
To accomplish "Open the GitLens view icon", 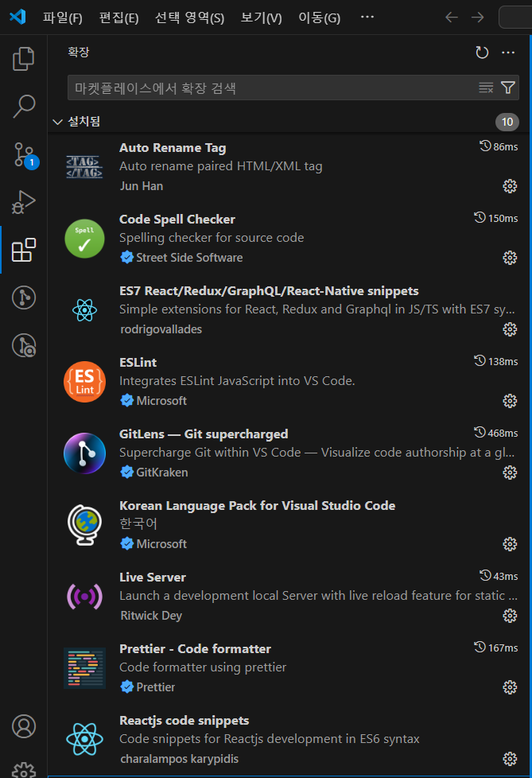I will point(23,298).
